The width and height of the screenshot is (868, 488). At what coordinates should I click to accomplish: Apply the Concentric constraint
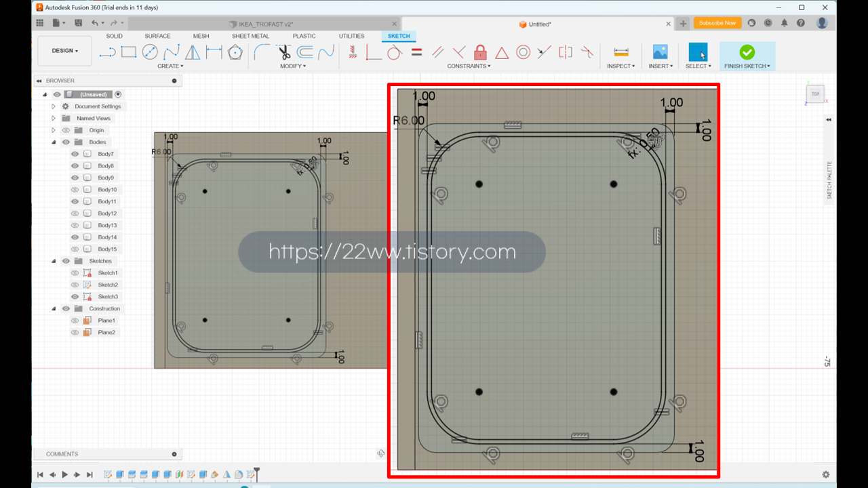(x=523, y=52)
